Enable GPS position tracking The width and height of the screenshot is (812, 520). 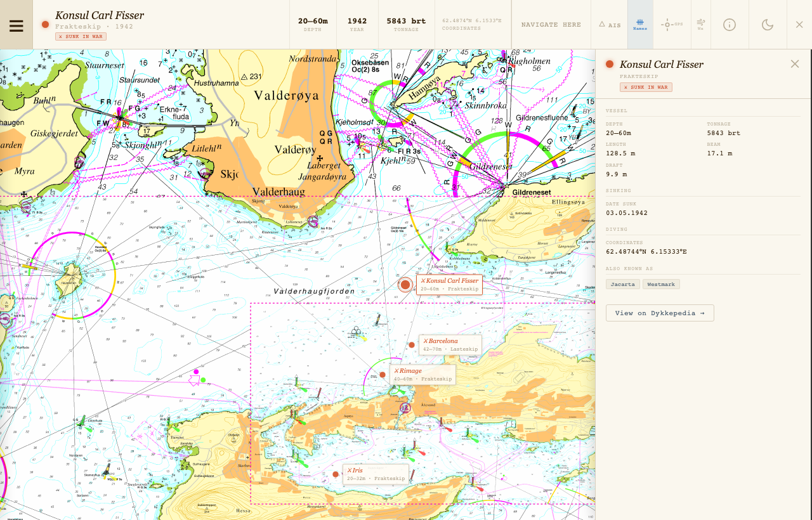(x=672, y=25)
